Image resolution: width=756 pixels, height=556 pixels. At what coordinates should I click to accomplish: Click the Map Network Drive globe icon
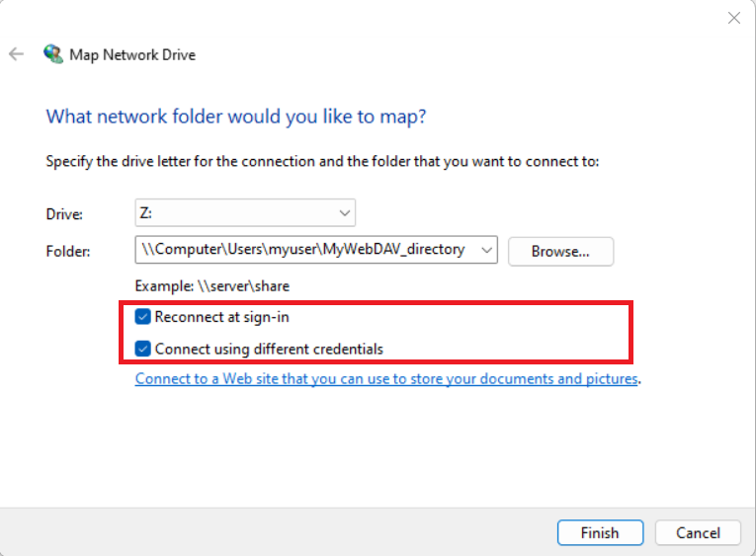pyautogui.click(x=52, y=54)
